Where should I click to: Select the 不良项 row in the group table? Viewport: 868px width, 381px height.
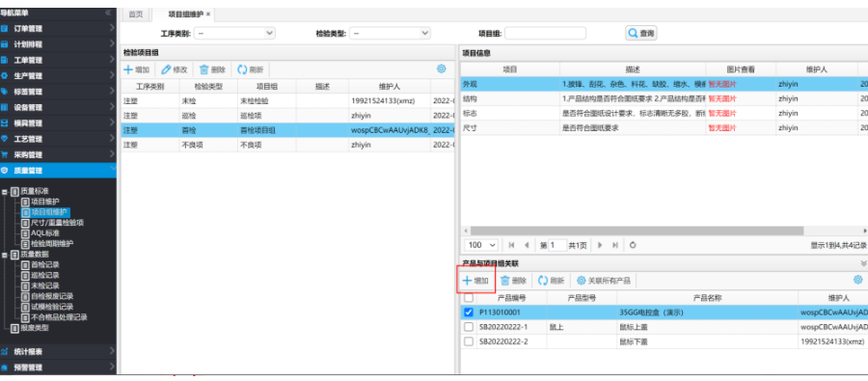tap(287, 144)
